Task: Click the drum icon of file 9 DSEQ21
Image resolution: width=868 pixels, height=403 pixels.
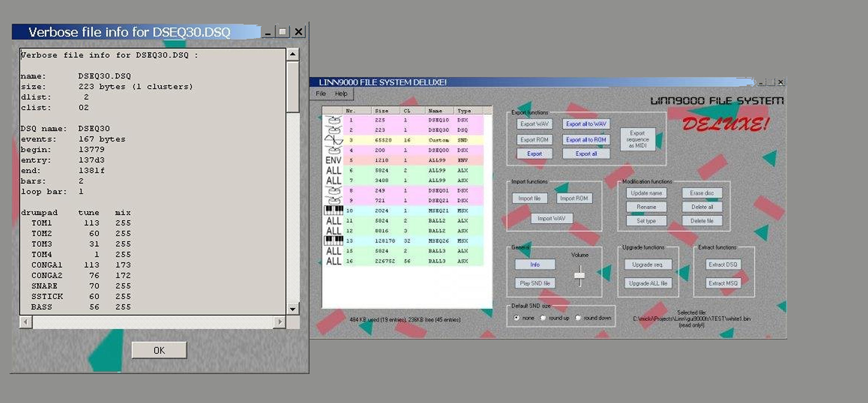Action: (x=333, y=200)
